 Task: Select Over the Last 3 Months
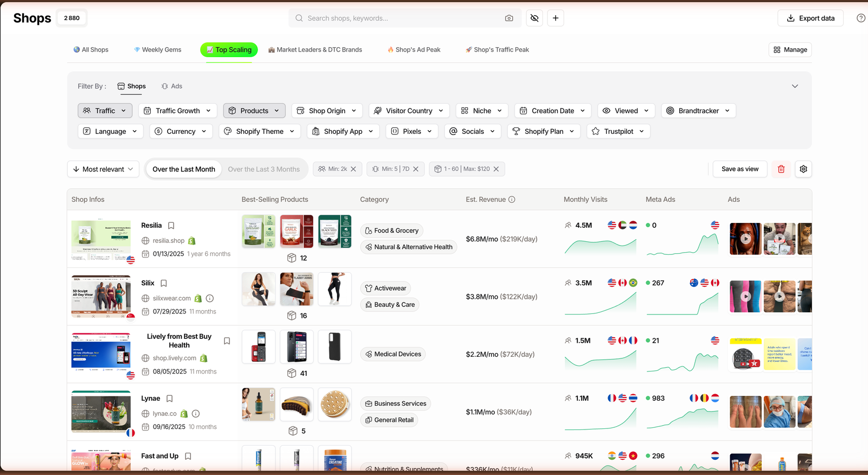pos(264,169)
